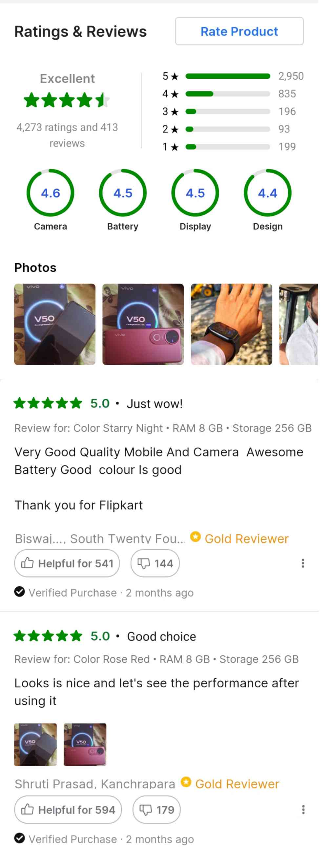This screenshot has width=328, height=868.
Task: Select the 5 star rating bar
Action: click(x=228, y=76)
